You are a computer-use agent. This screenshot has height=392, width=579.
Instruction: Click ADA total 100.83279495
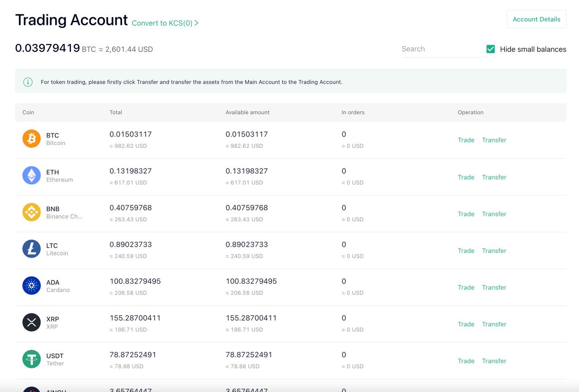[x=135, y=281]
